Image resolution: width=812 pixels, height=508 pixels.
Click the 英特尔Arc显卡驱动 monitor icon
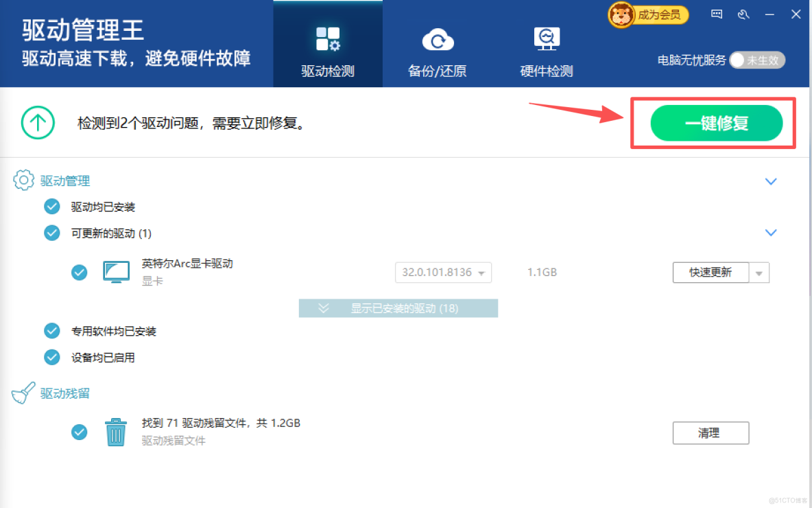click(x=116, y=271)
